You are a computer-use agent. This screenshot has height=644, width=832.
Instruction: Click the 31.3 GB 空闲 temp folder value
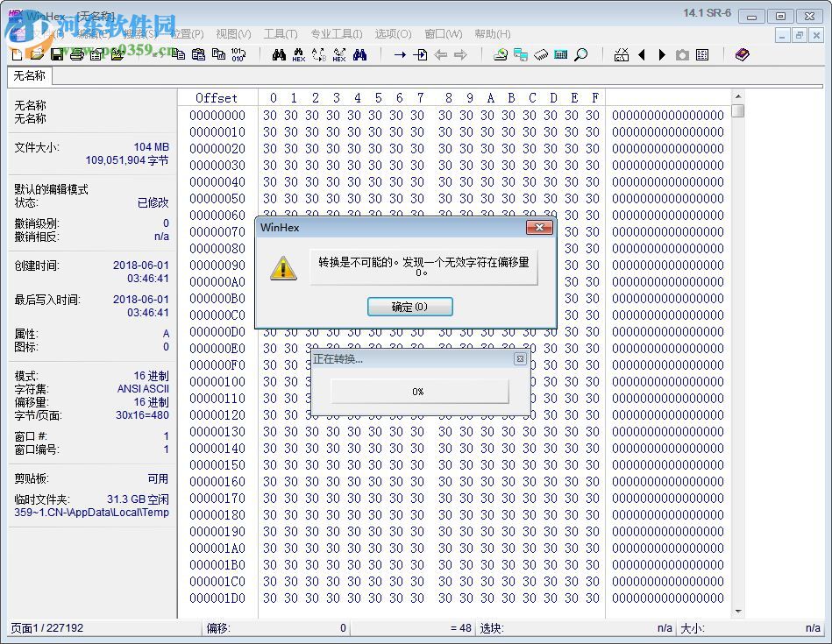tap(138, 499)
